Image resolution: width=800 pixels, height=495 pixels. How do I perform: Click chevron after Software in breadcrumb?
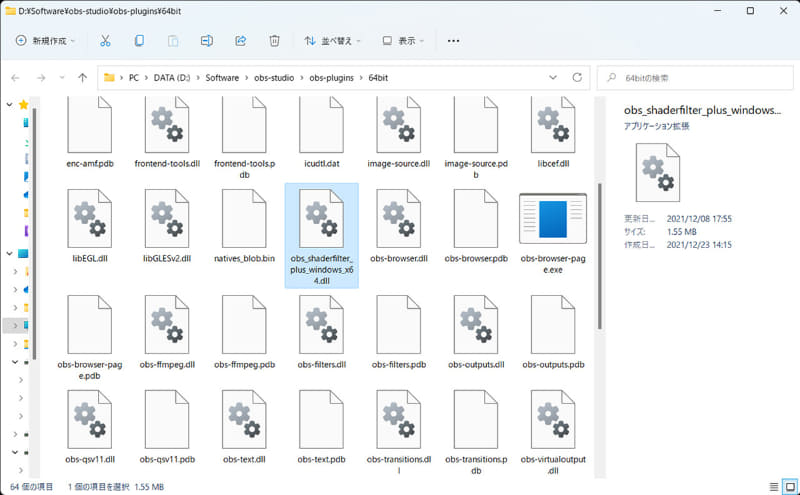(x=247, y=78)
